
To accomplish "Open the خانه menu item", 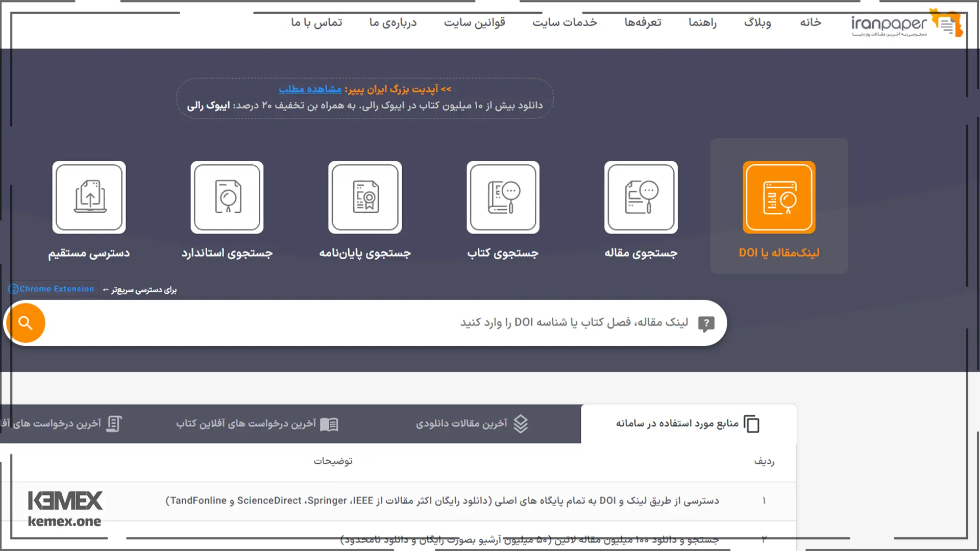I will [811, 22].
